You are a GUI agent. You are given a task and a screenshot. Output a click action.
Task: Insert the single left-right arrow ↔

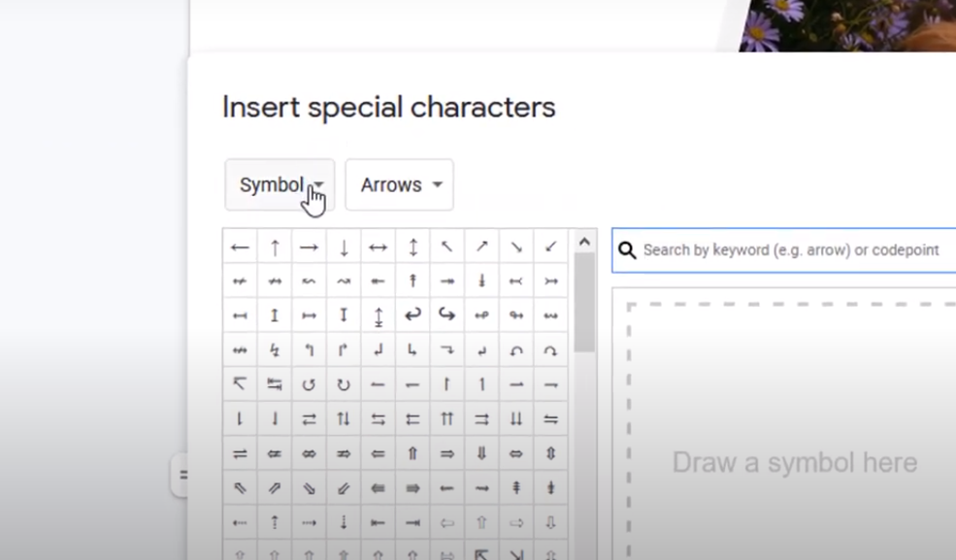378,247
